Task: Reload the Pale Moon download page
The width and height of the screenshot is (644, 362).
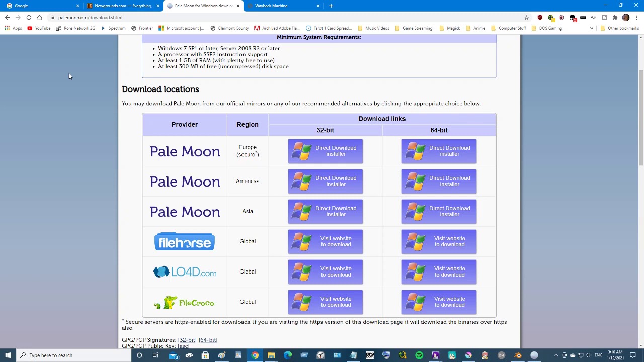Action: pyautogui.click(x=29, y=18)
